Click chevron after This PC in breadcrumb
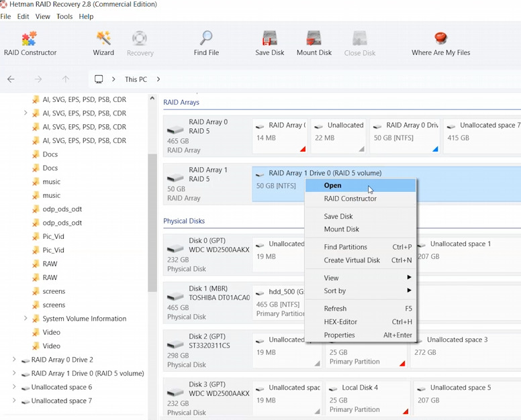521x420 pixels. [158, 79]
